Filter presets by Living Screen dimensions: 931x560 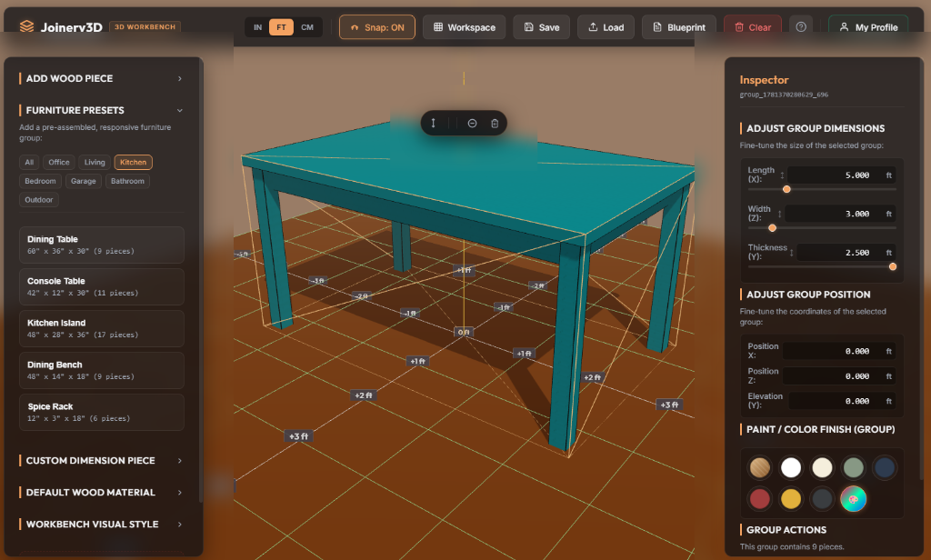click(95, 162)
